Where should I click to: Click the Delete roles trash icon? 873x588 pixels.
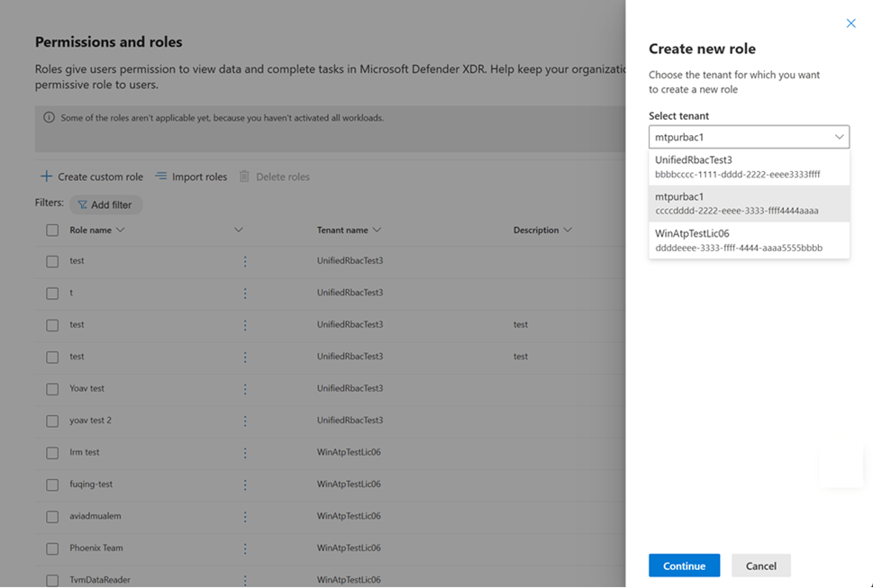(x=244, y=176)
